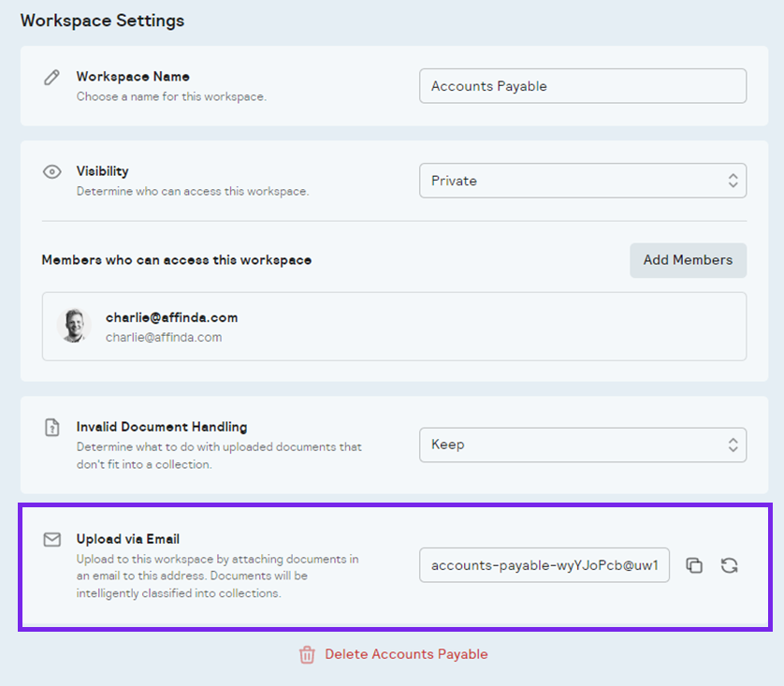The image size is (784, 686).
Task: Open the Private visibility dropdown
Action: (x=583, y=181)
